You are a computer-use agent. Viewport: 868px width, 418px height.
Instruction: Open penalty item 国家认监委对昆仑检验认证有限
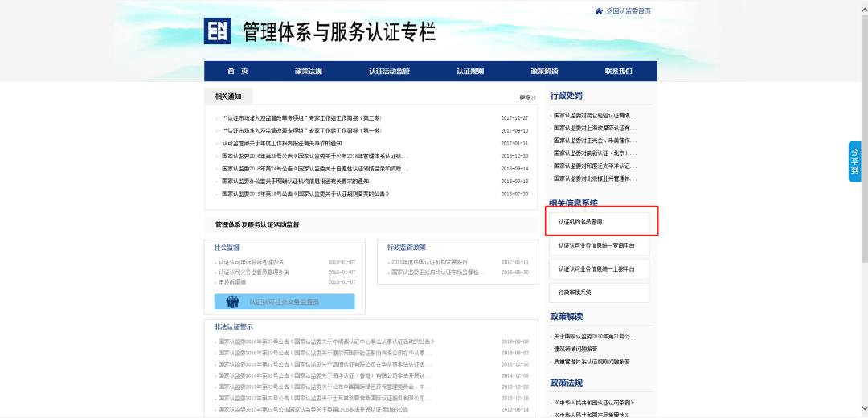[596, 116]
